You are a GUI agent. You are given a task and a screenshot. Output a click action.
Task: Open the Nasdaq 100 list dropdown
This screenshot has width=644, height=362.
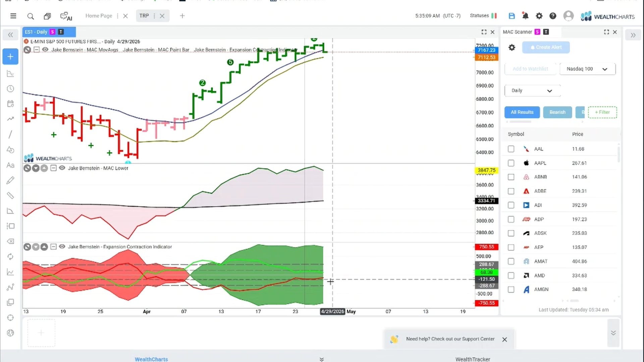588,69
